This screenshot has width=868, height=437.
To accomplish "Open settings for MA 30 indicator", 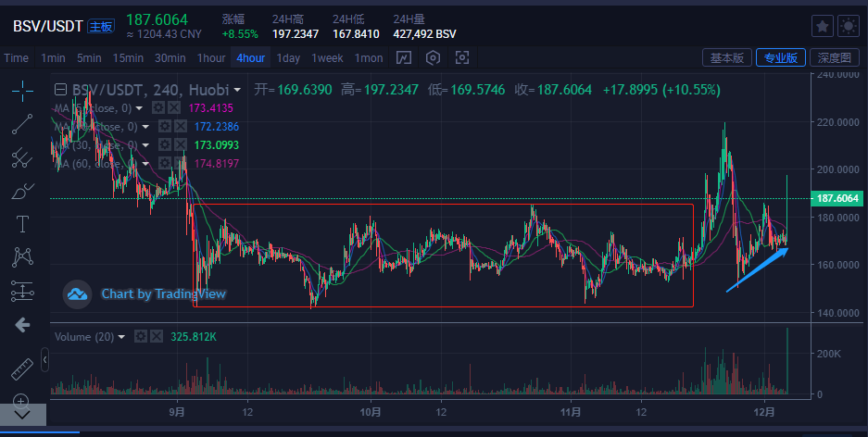I will pos(164,145).
